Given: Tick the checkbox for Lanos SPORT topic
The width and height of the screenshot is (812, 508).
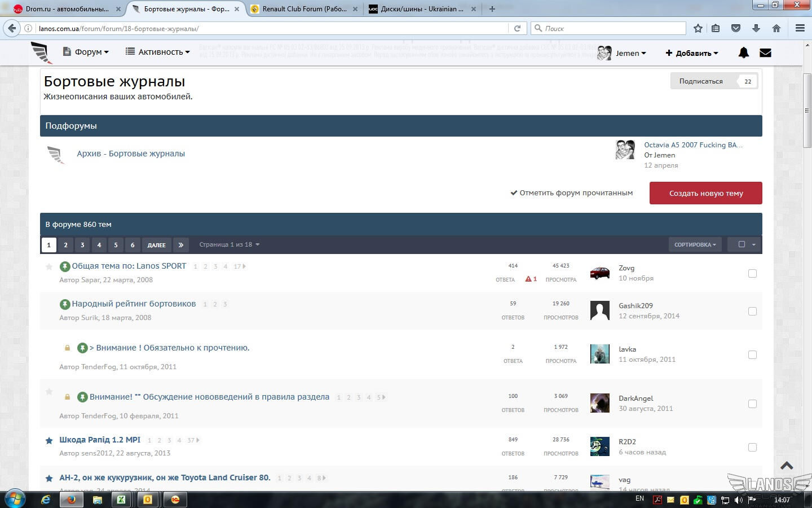Looking at the screenshot, I should tap(752, 274).
